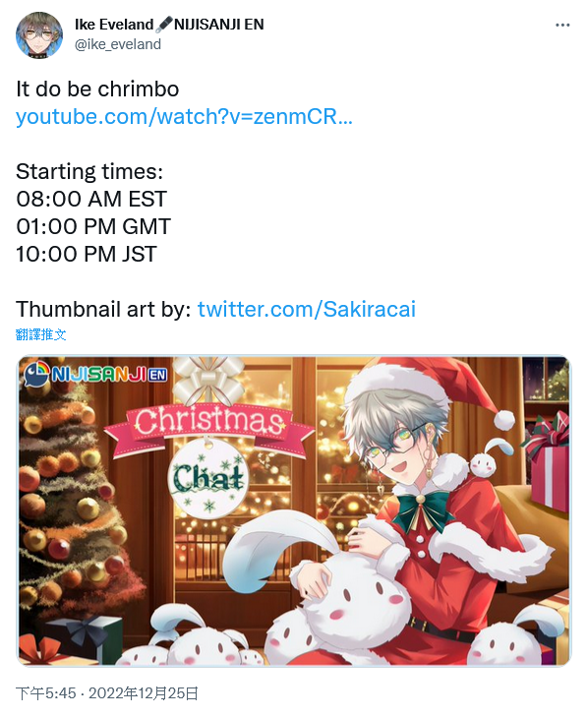Click the small rabbit on character's shoulder
This screenshot has width=588, height=717.
tap(485, 459)
